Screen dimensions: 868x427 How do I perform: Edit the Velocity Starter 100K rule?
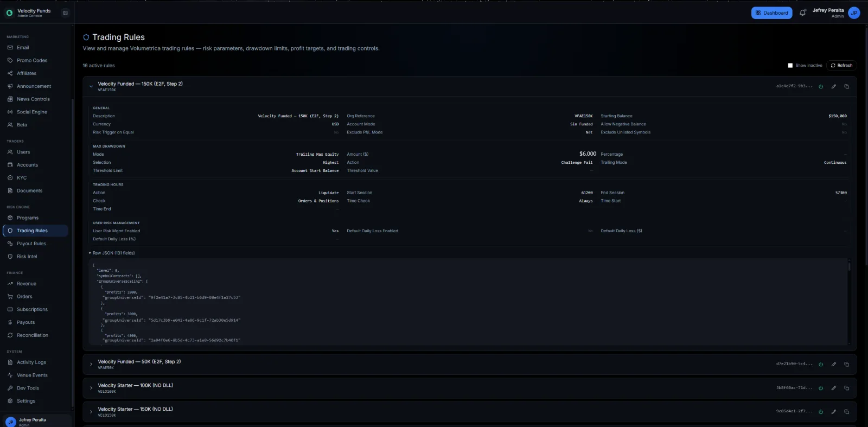(x=834, y=388)
